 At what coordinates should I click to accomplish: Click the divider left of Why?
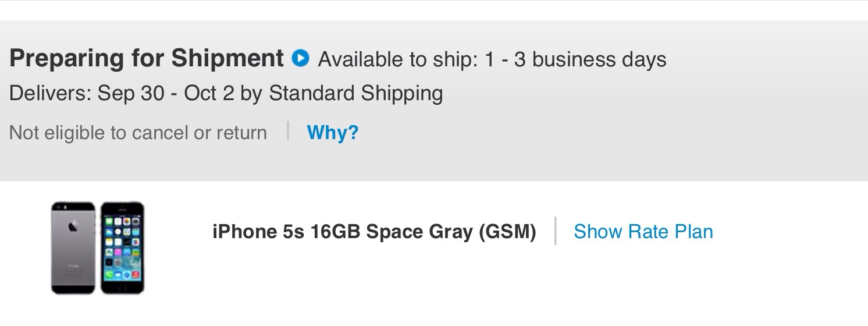(288, 132)
